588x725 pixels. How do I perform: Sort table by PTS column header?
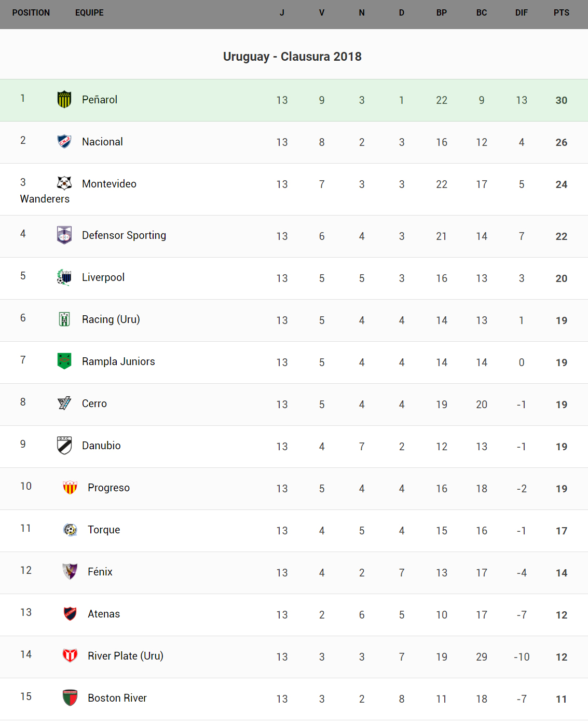561,13
